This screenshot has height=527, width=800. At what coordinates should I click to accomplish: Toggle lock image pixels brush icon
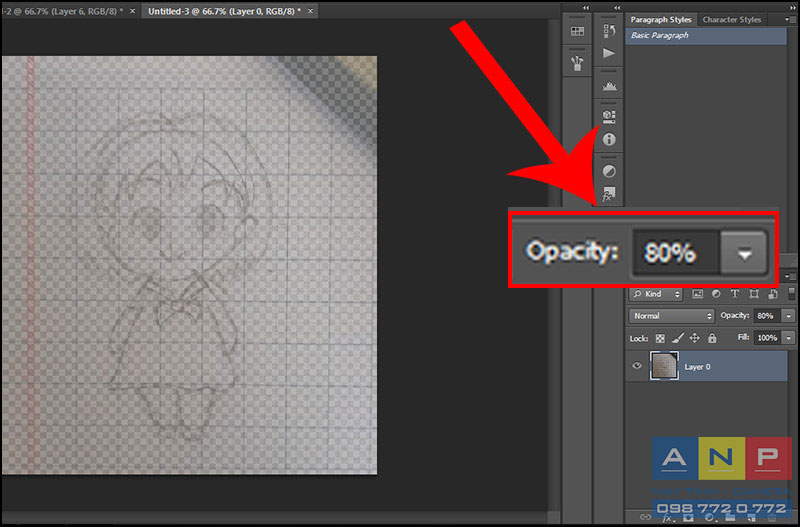point(678,338)
